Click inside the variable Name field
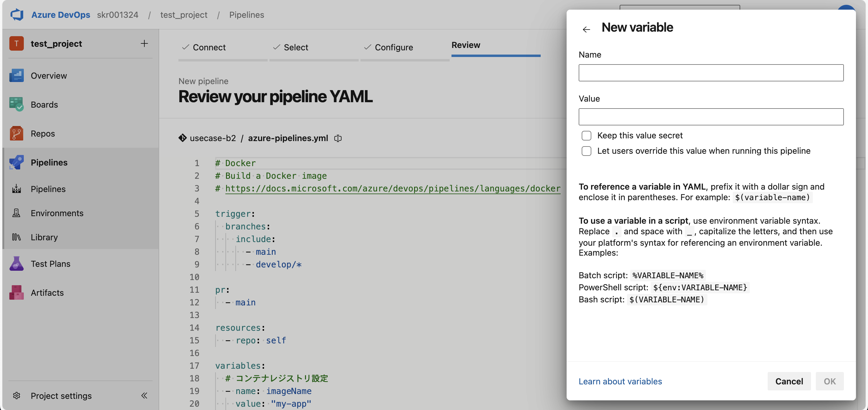This screenshot has height=410, width=868. pos(711,73)
